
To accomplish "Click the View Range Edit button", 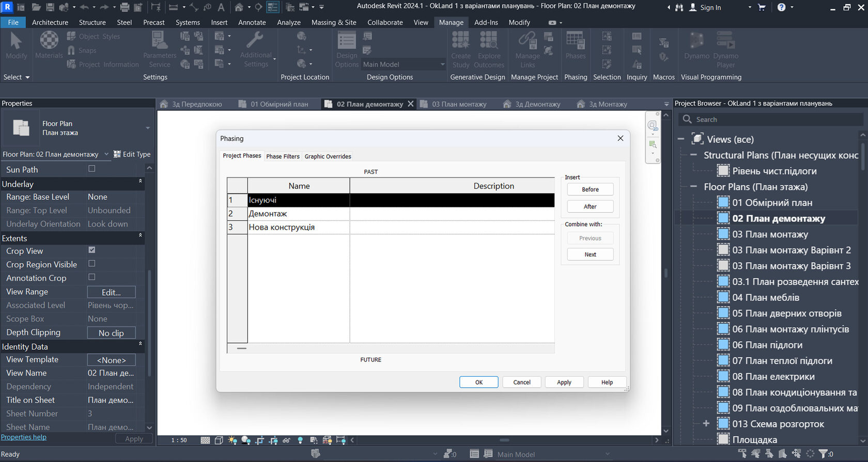I will [111, 292].
